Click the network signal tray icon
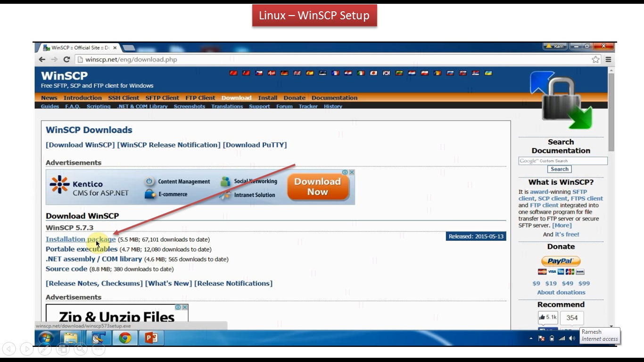The height and width of the screenshot is (362, 644). [x=562, y=338]
